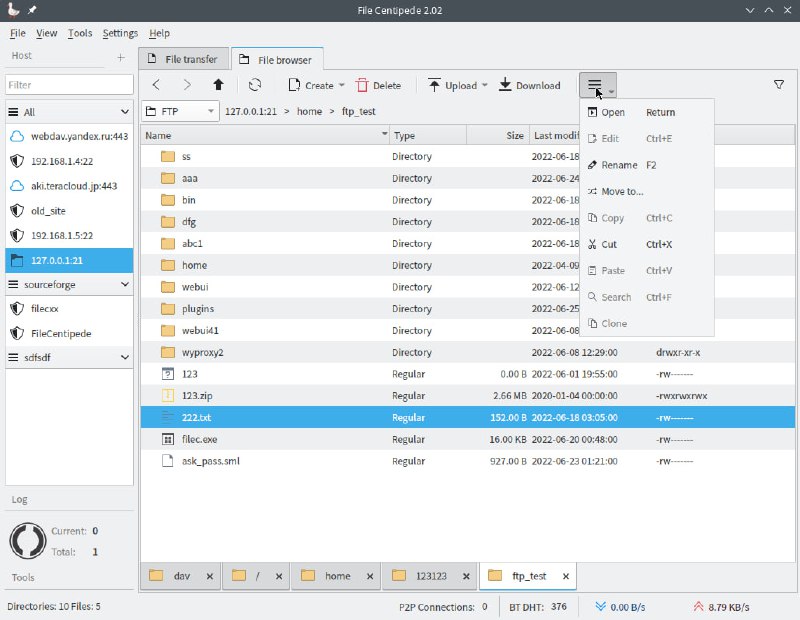The width and height of the screenshot is (800, 620).
Task: Choose Cut from the dropdown menu
Action: [x=609, y=244]
